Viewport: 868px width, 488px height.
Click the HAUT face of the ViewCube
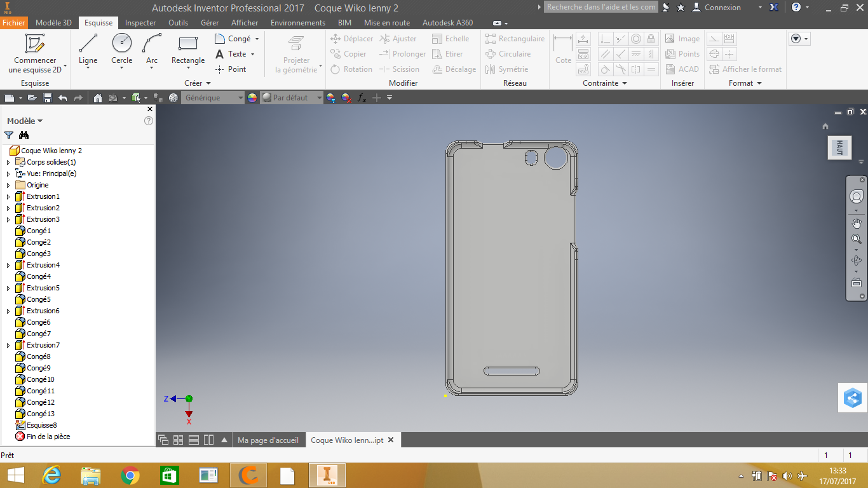point(839,147)
